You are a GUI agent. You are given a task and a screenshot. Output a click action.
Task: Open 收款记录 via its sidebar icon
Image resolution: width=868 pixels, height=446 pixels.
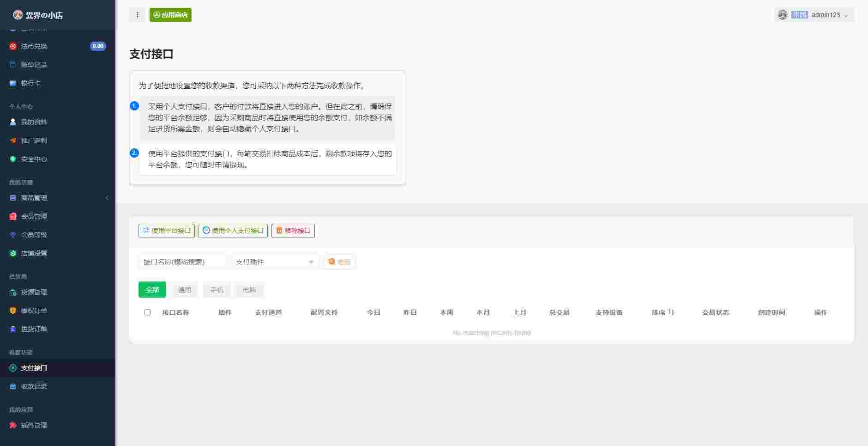pyautogui.click(x=13, y=386)
